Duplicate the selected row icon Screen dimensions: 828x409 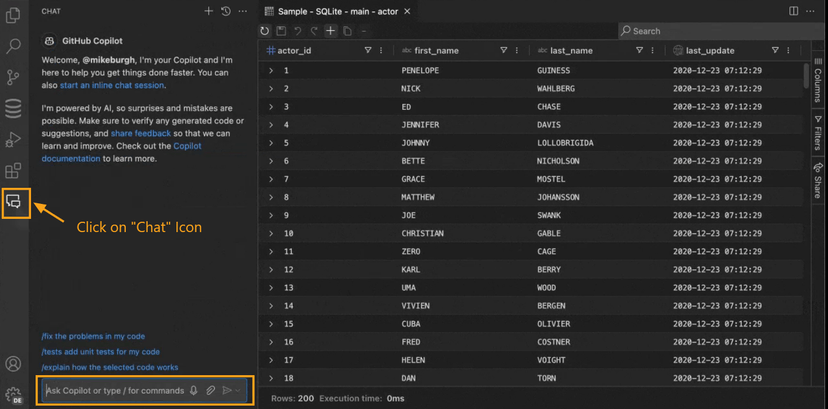(347, 31)
